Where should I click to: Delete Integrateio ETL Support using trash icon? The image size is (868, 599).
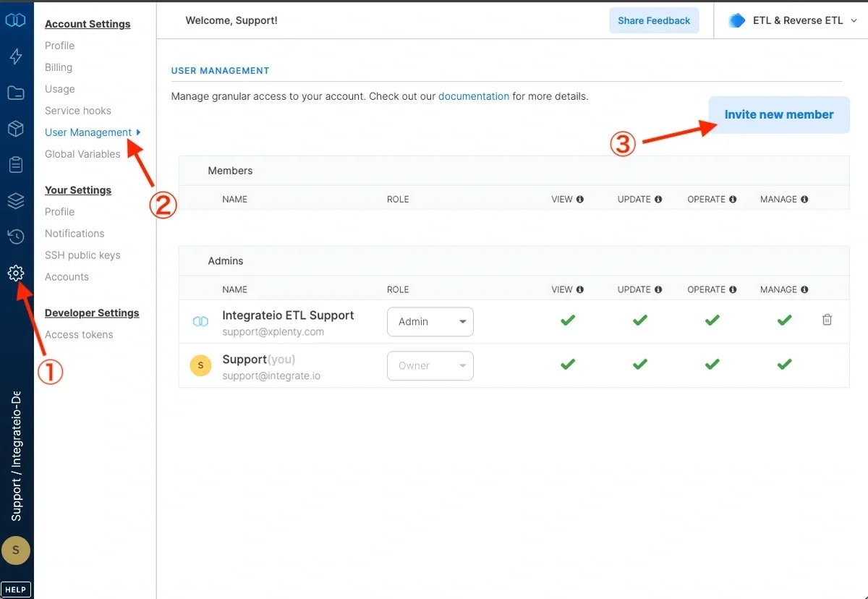(827, 318)
